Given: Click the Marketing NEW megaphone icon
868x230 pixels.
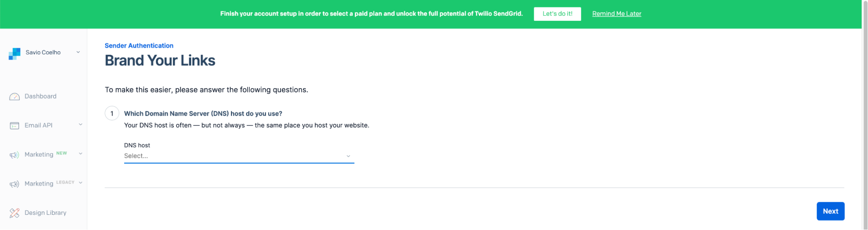Looking at the screenshot, I should coord(14,155).
